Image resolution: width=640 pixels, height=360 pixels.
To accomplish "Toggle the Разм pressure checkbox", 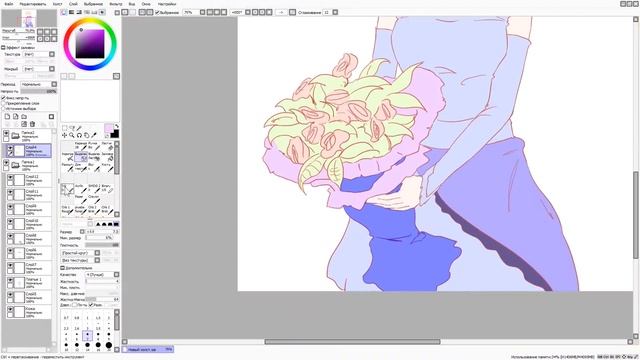I will pyautogui.click(x=91, y=305).
